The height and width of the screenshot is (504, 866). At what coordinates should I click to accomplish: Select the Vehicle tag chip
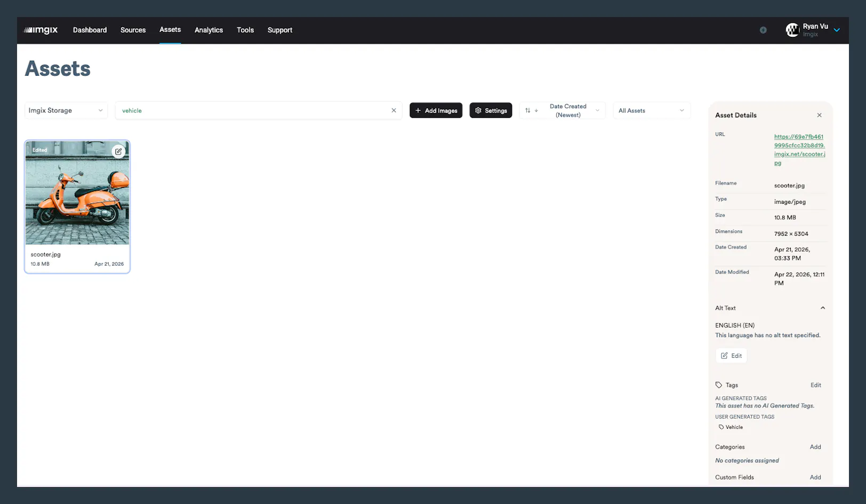point(731,427)
